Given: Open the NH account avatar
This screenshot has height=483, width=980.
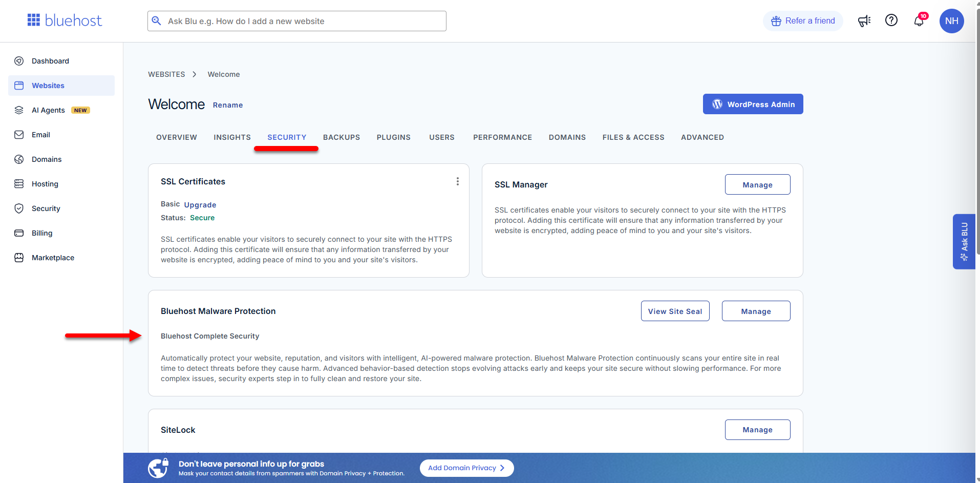Looking at the screenshot, I should (952, 21).
